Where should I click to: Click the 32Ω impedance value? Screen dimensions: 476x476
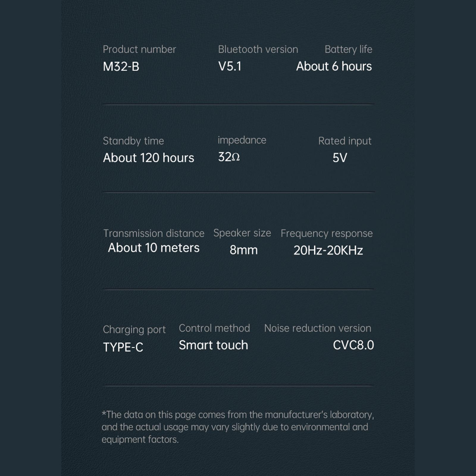pos(229,157)
